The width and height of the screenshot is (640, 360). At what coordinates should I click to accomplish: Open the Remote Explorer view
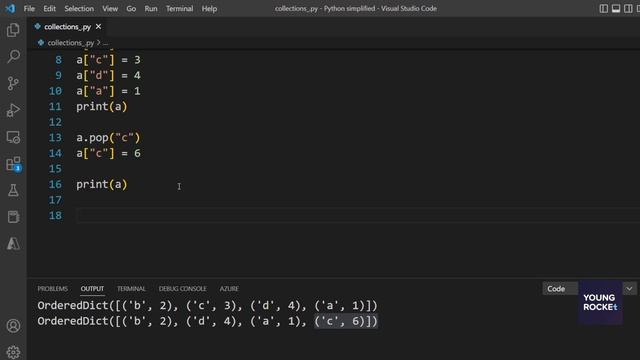(13, 137)
